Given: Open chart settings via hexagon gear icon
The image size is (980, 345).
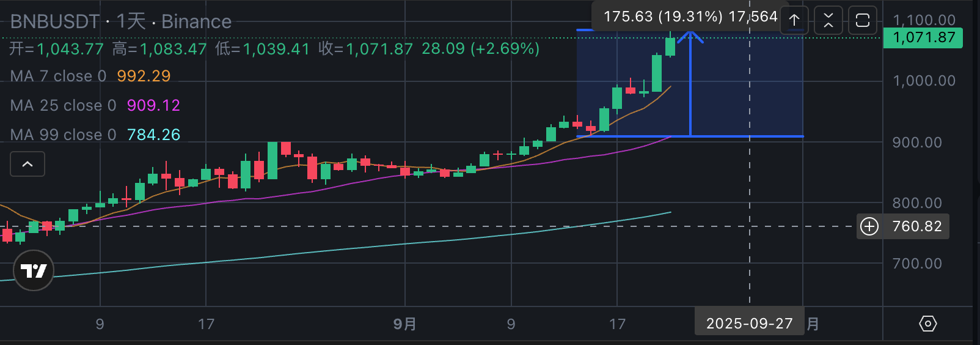Looking at the screenshot, I should [x=927, y=324].
